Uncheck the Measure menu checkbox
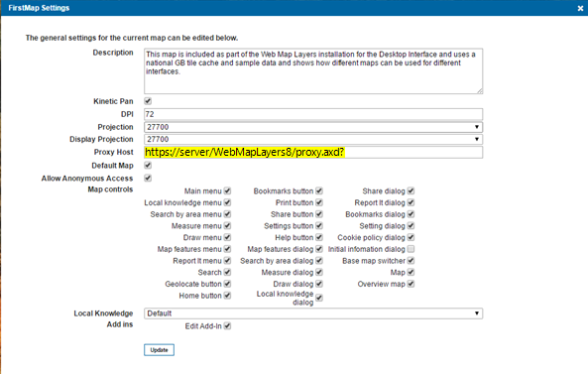Screen dimensions: 588x374 click(227, 226)
